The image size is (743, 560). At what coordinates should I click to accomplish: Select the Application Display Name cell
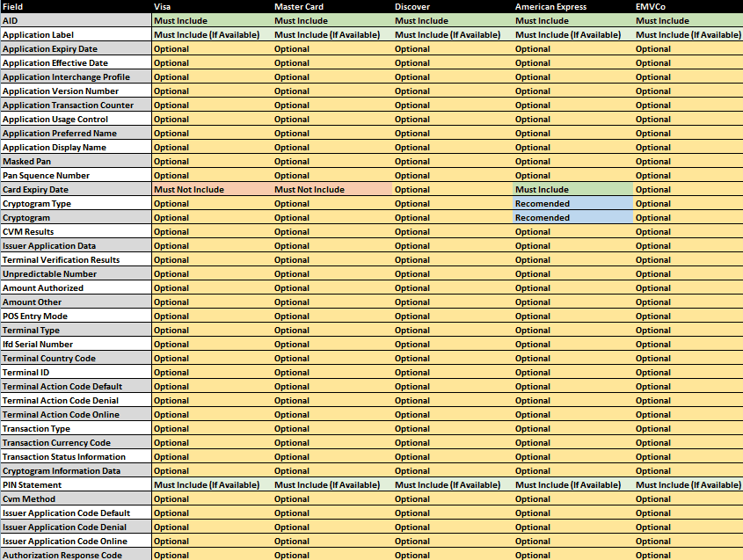(x=76, y=147)
